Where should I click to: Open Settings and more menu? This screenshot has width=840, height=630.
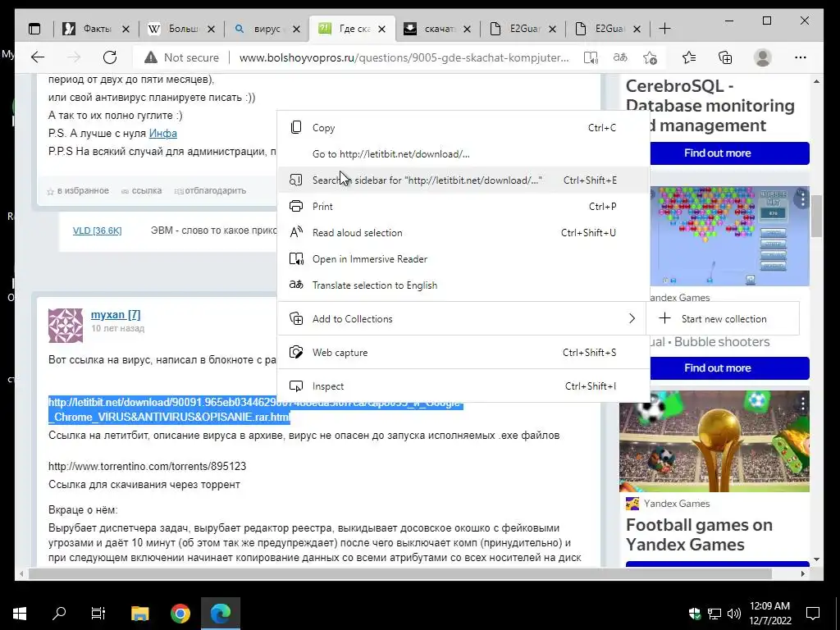click(801, 57)
